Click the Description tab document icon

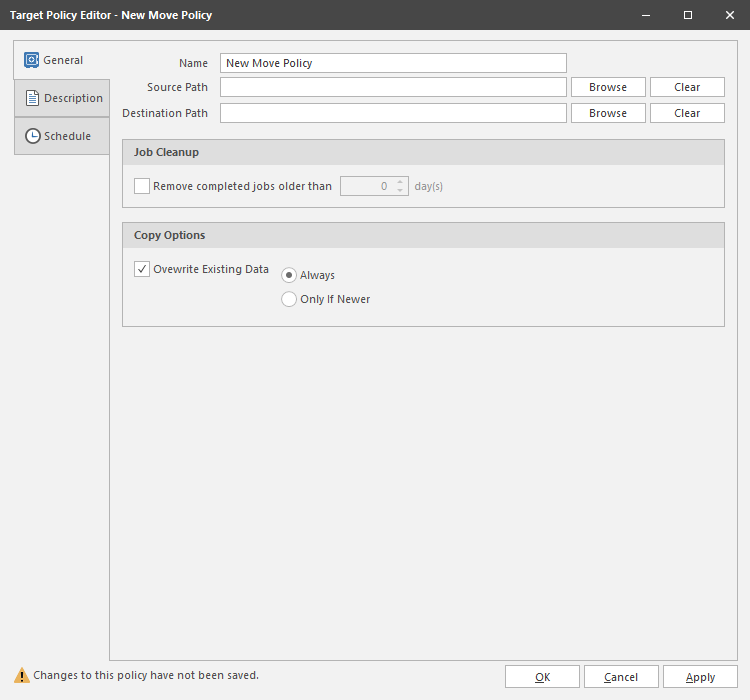32,98
